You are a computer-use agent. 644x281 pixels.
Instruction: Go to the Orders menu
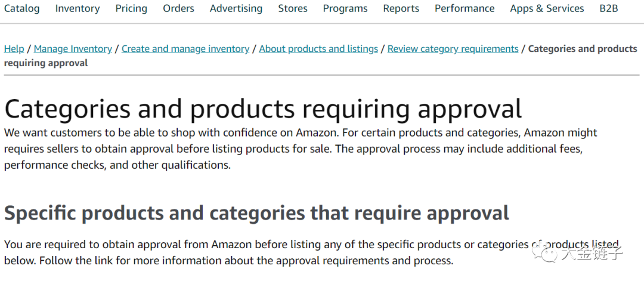(179, 8)
